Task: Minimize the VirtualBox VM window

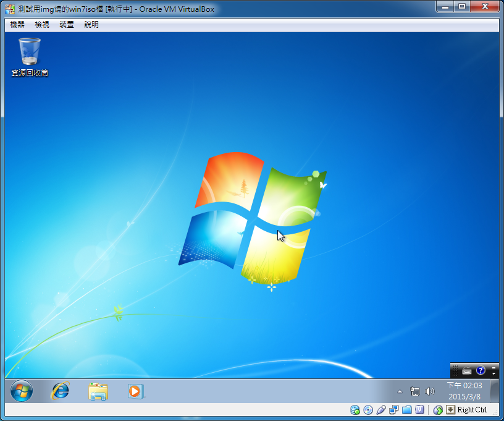Action: (445, 6)
